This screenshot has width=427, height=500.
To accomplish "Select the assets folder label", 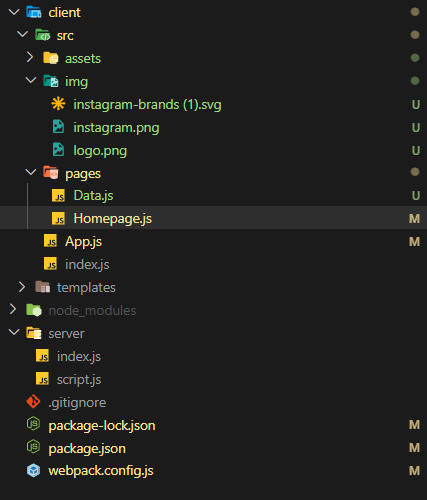I will [83, 59].
